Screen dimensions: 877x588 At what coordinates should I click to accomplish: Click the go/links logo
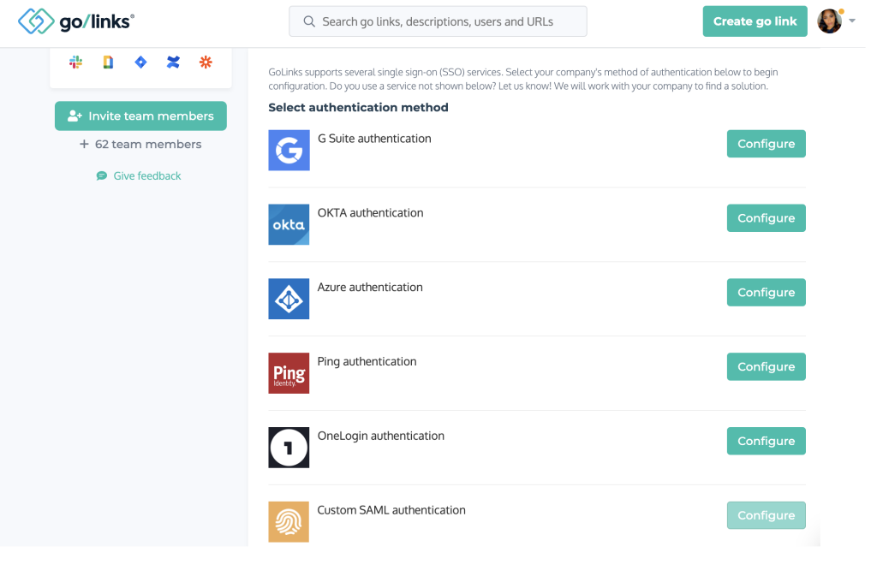pyautogui.click(x=75, y=21)
